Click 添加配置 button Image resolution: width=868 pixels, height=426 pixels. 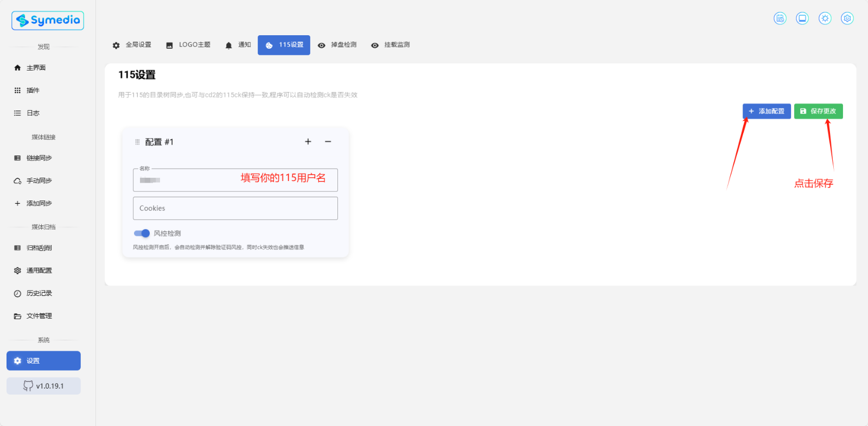[x=767, y=111]
